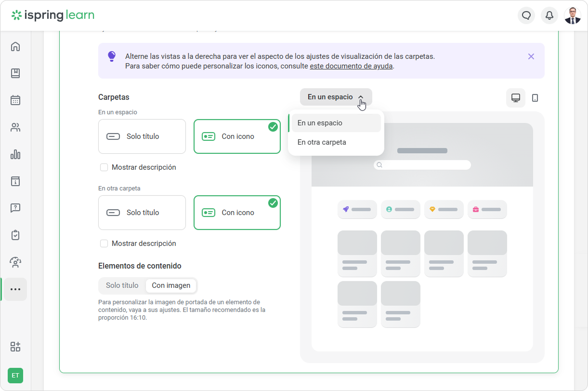Open the reports bar chart icon

pos(15,154)
